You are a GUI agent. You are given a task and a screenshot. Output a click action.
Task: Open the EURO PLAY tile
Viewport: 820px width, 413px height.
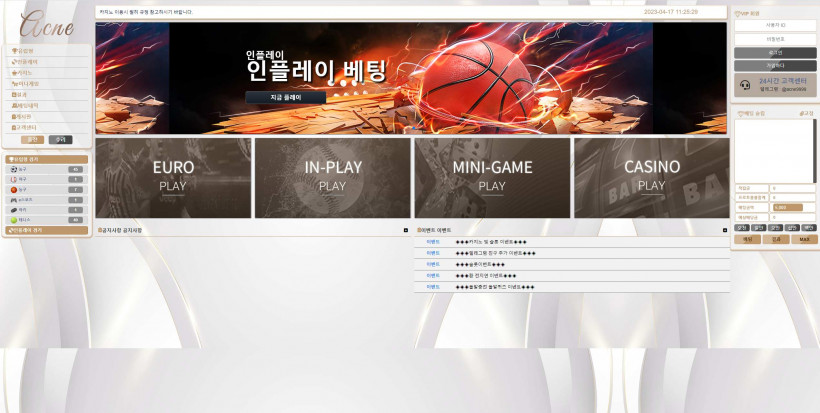173,178
